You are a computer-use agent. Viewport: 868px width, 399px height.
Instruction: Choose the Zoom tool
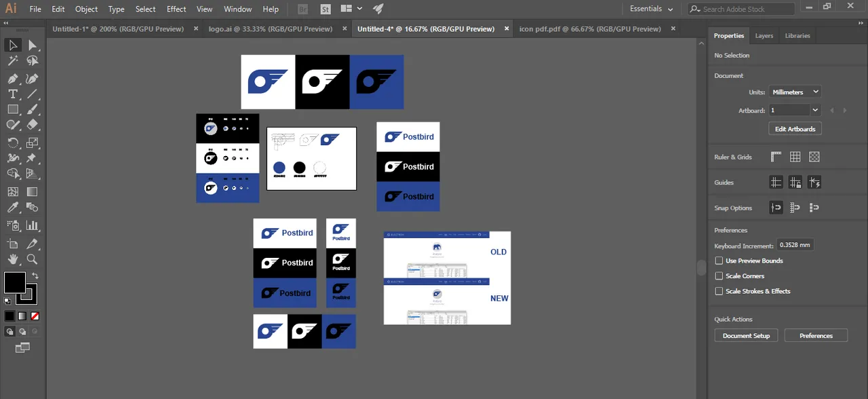coord(32,259)
